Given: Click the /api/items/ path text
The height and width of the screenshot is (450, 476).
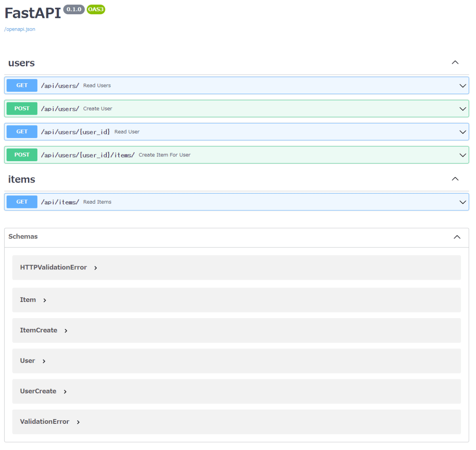Looking at the screenshot, I should tap(60, 202).
